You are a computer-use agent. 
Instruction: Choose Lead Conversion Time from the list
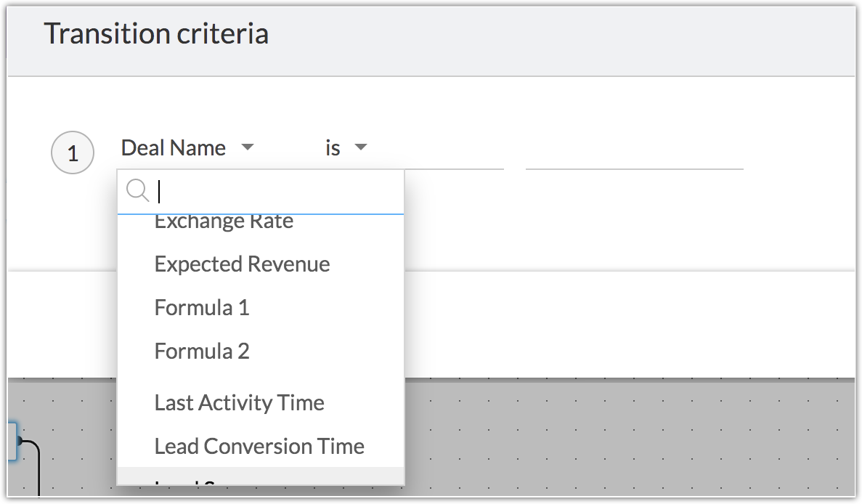click(x=259, y=447)
